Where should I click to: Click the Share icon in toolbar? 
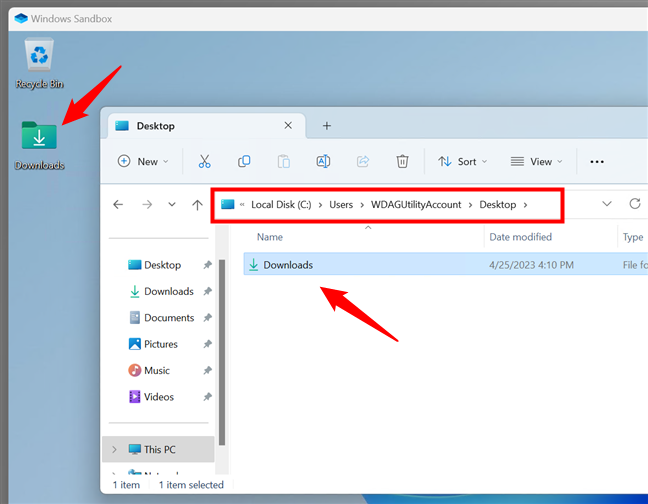363,162
